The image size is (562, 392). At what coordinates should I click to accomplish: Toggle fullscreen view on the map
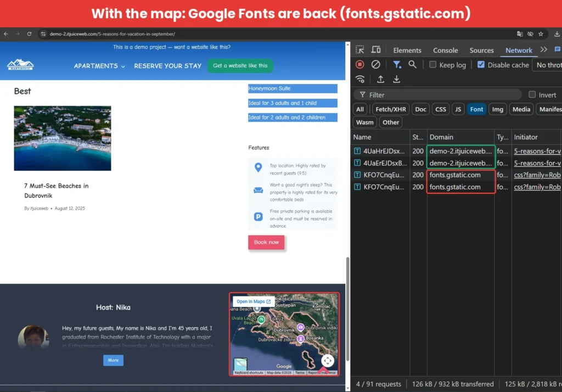327,361
